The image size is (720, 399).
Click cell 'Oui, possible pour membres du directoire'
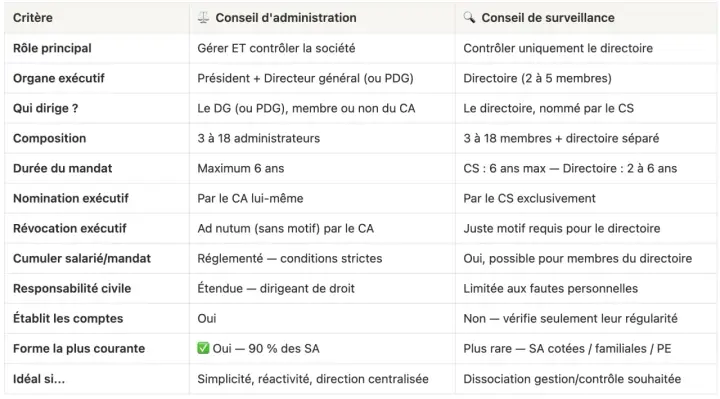pyautogui.click(x=577, y=259)
